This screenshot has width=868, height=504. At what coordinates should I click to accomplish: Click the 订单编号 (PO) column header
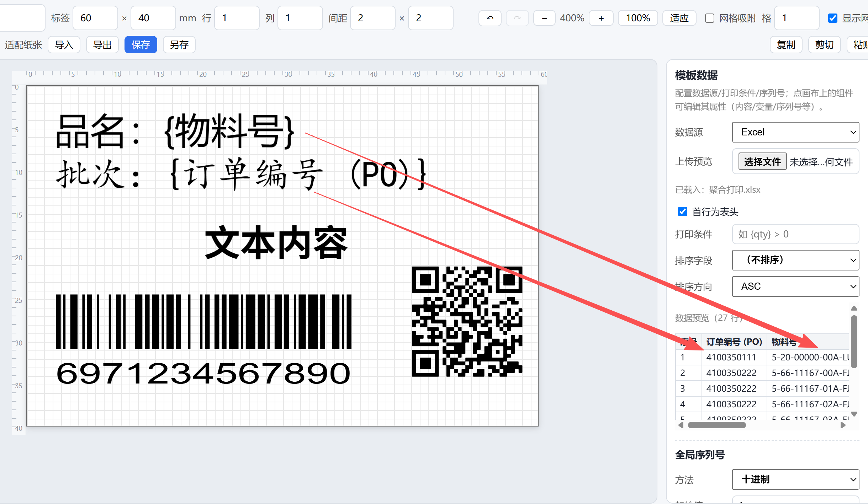734,342
